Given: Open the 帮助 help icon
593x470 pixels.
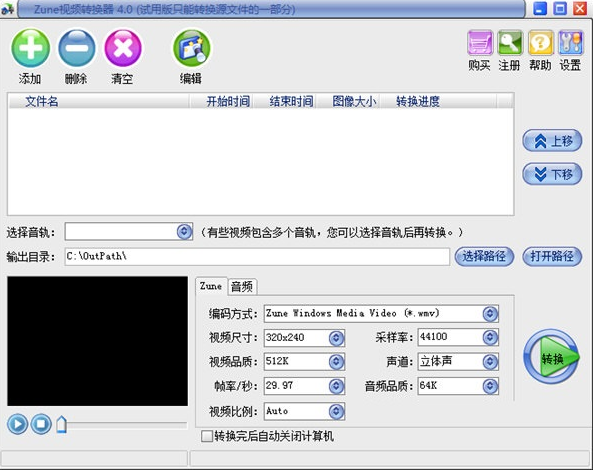Looking at the screenshot, I should (540, 43).
